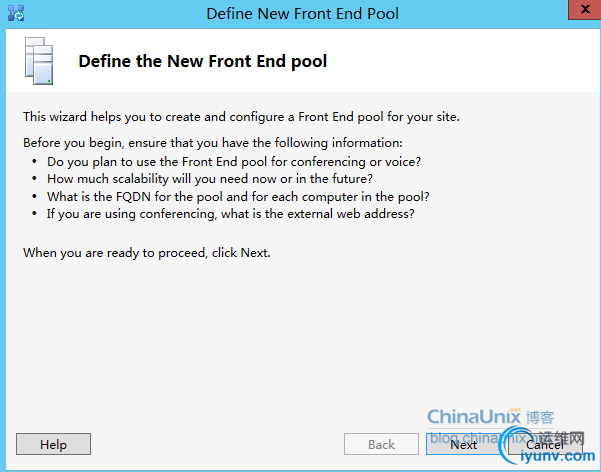Viewport: 601px width, 472px height.
Task: Select the scalability question bullet item
Action: 210,179
